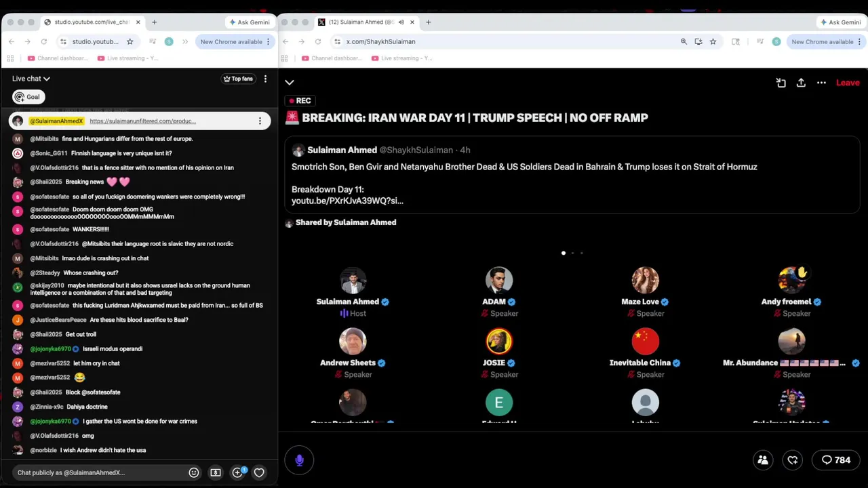The height and width of the screenshot is (488, 868).
Task: Click the Space pop-out dock icon
Action: coord(781,83)
